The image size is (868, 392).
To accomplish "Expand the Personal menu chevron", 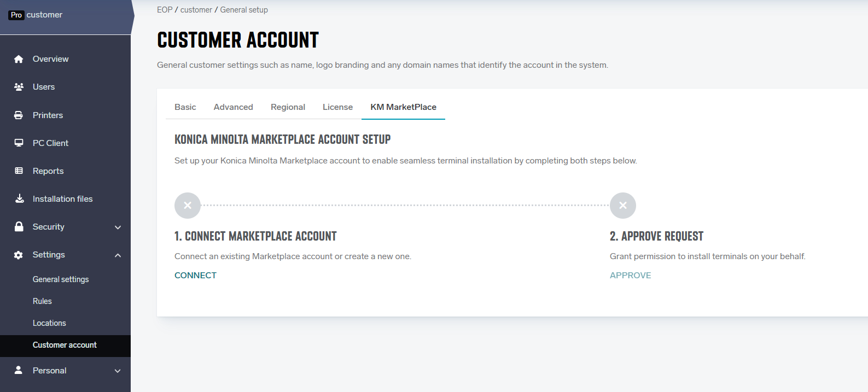I will 118,371.
